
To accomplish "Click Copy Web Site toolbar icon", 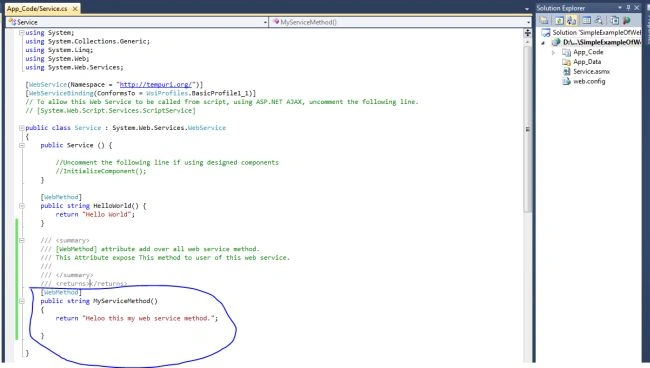I will click(x=614, y=20).
